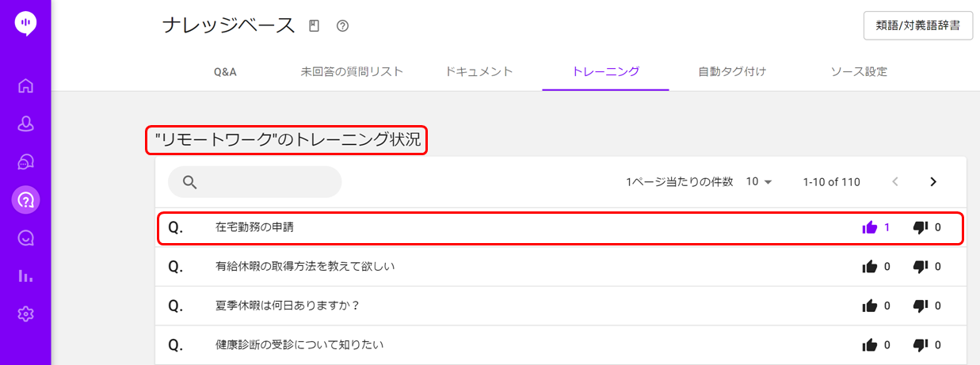Click the help question mark next to ナレッジベース
980x365 pixels.
[x=342, y=26]
